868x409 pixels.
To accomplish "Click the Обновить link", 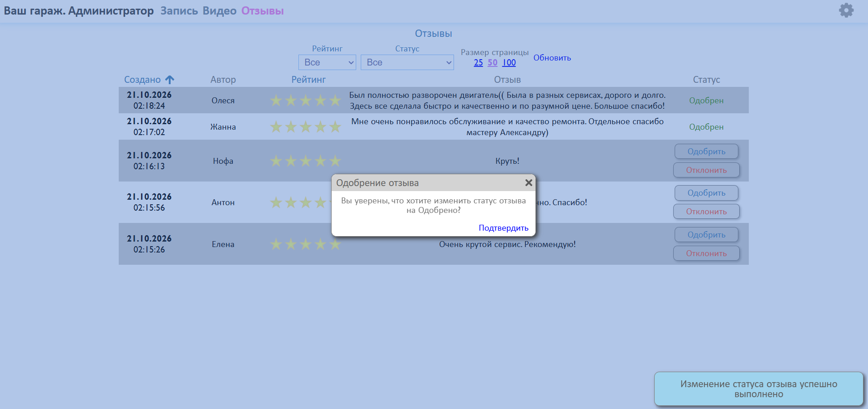I will (552, 58).
